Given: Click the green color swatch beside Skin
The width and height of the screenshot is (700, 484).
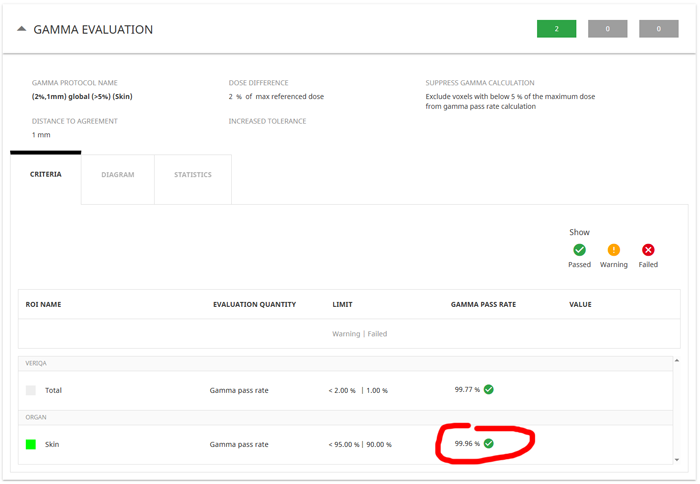Looking at the screenshot, I should [x=31, y=444].
